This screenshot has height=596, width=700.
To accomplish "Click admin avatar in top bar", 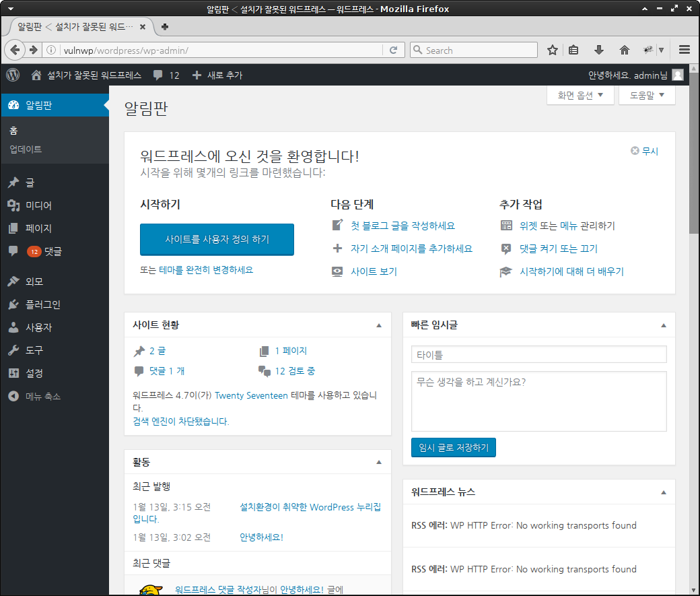I will [678, 75].
